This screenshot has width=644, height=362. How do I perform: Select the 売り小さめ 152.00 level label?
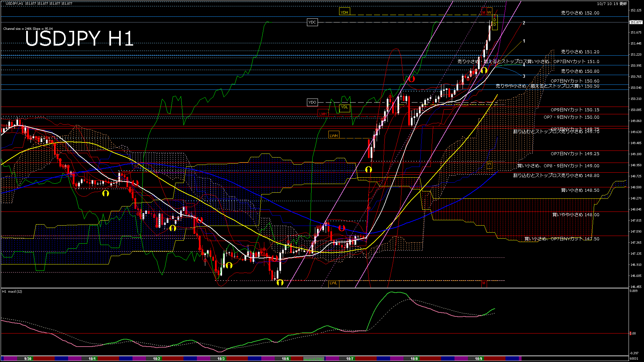coord(580,13)
